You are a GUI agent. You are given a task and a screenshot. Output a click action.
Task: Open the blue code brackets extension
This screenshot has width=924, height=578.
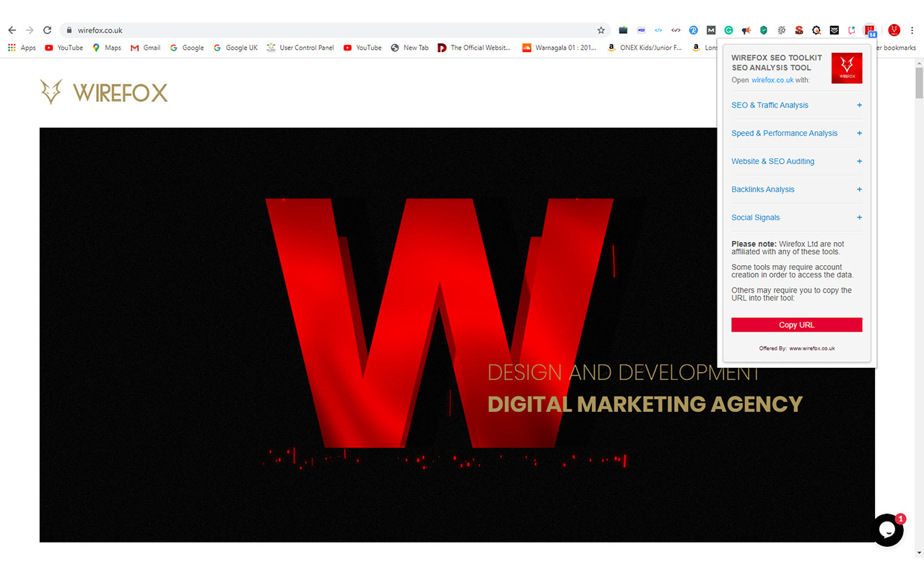pyautogui.click(x=658, y=30)
